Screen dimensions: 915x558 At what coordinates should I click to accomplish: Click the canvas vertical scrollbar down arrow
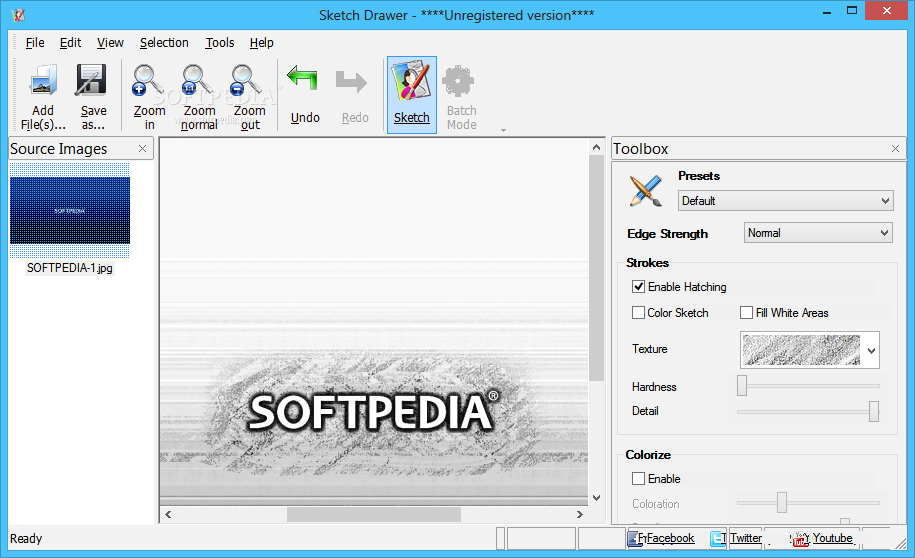pyautogui.click(x=596, y=498)
